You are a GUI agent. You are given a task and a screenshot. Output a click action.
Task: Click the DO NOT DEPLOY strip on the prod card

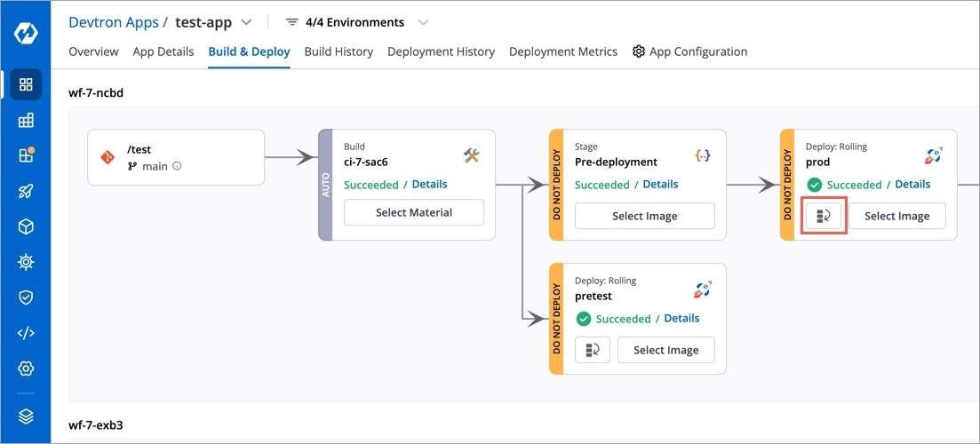coord(787,185)
